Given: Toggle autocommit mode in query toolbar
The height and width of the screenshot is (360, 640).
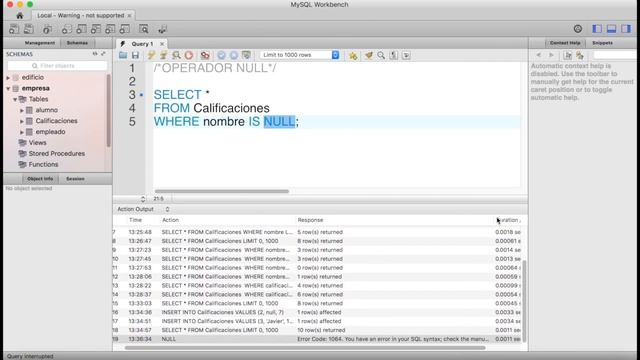Looking at the screenshot, I should click(246, 55).
